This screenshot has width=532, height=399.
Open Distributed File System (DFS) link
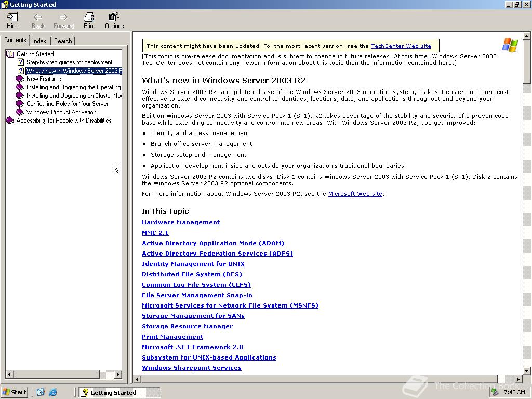pos(192,274)
